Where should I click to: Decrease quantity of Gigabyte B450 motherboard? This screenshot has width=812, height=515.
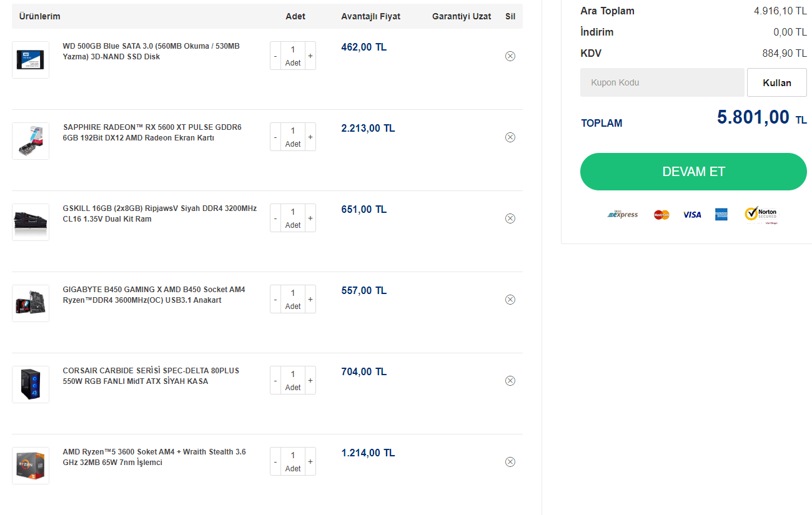(x=275, y=300)
